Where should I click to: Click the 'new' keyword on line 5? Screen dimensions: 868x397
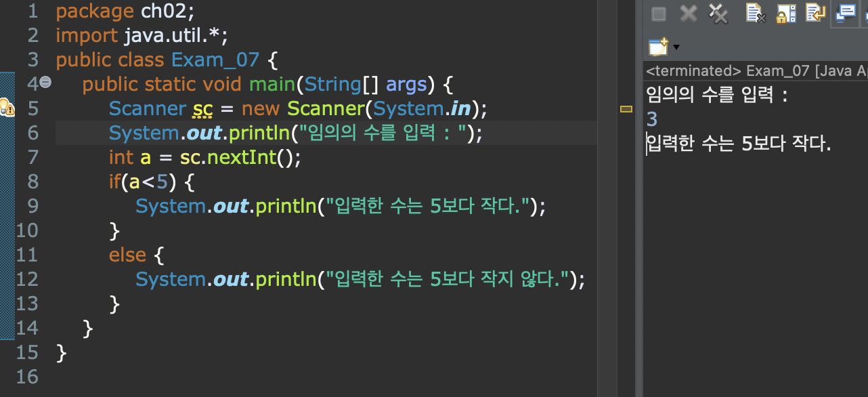[x=261, y=109]
